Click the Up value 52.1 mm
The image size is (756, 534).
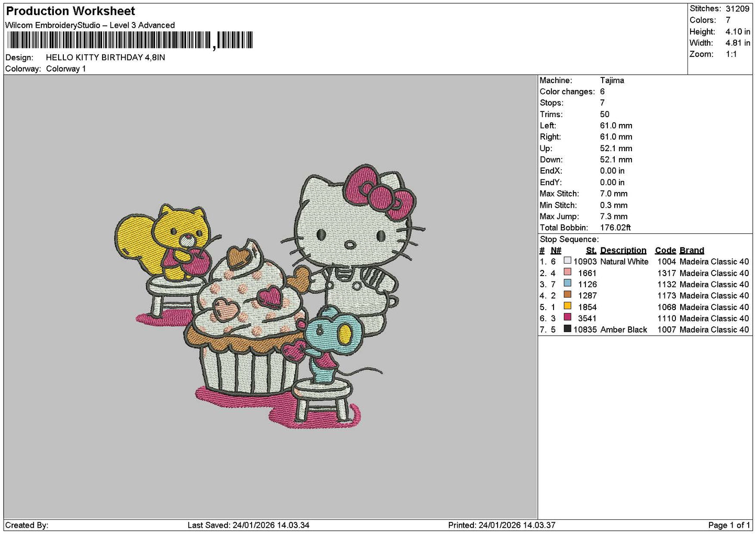point(616,149)
